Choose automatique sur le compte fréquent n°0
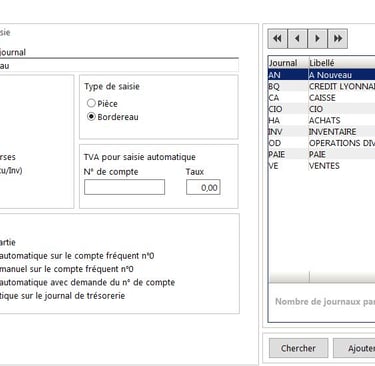 (76, 256)
